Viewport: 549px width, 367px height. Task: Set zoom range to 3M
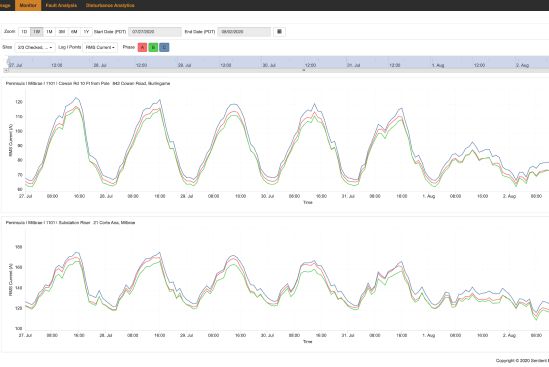point(62,32)
